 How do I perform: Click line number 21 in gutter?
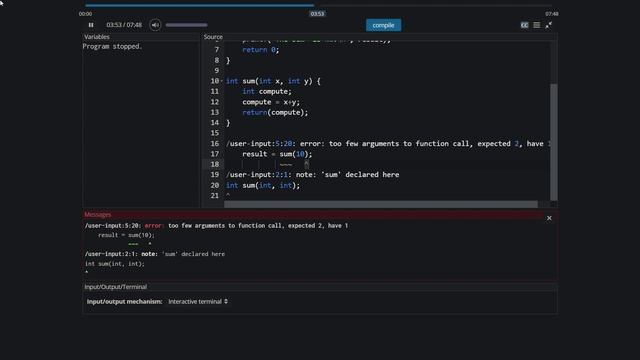click(x=215, y=196)
